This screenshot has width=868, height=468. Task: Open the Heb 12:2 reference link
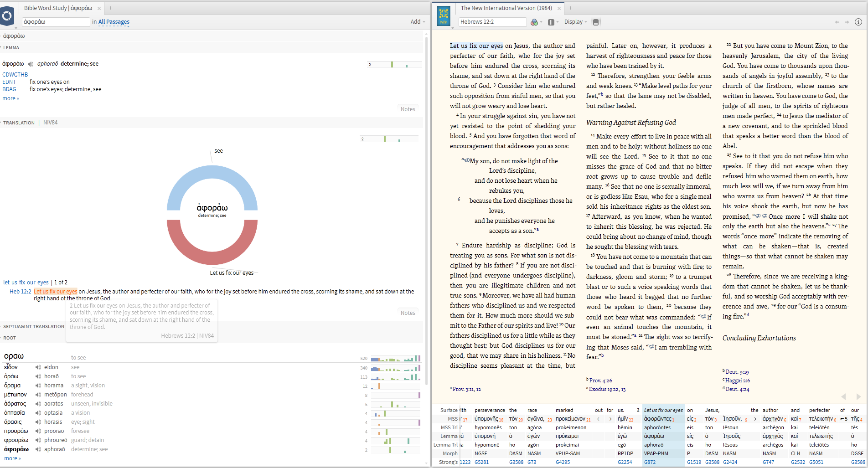tap(21, 292)
